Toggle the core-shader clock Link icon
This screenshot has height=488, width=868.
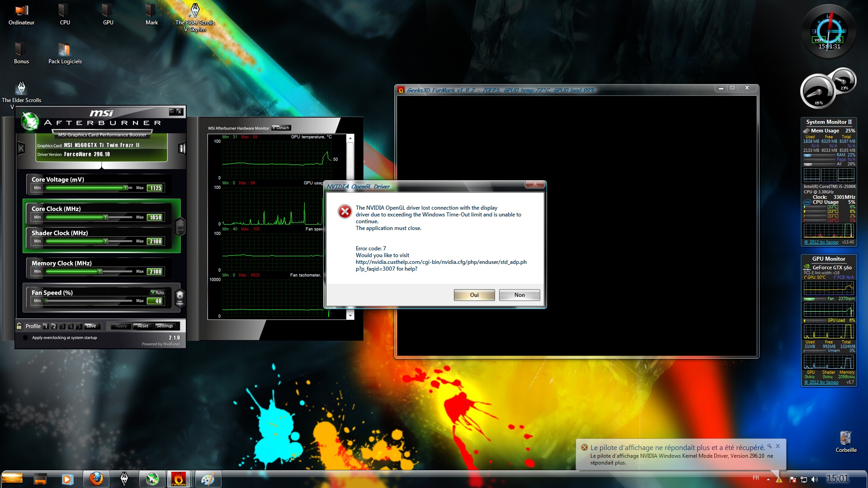[180, 226]
